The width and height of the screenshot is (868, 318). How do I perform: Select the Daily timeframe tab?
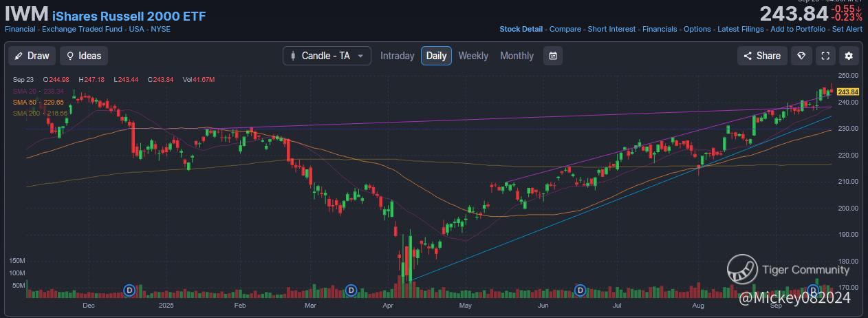click(x=436, y=56)
